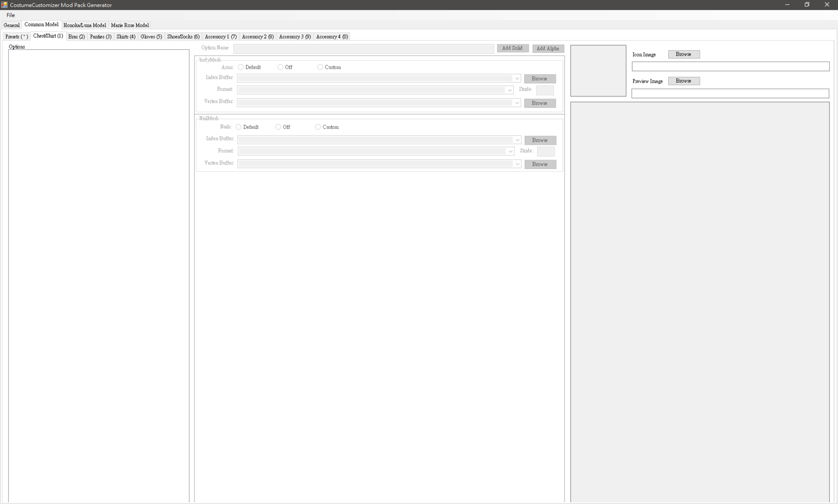
Task: Click the Icon Image path field
Action: point(731,67)
